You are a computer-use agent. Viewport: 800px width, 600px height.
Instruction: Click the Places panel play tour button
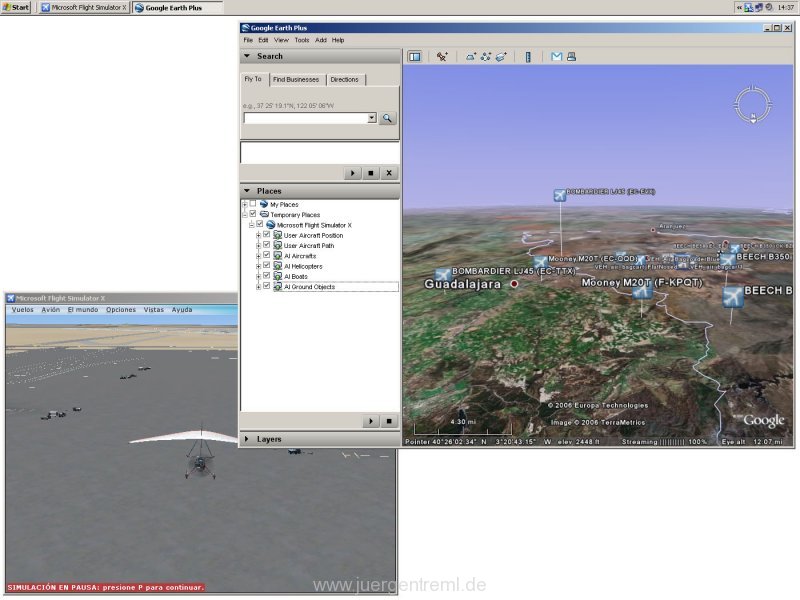(371, 421)
